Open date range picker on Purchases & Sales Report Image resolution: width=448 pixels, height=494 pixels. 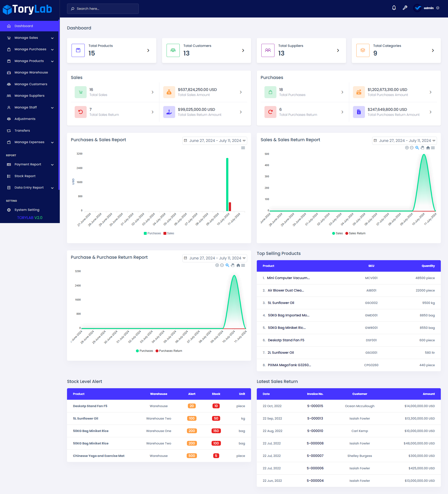click(215, 140)
